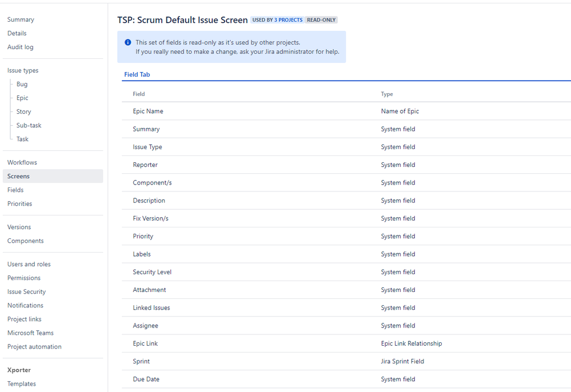Click the Linked Issues field row
Viewport: 571px width, 392px height.
[x=346, y=307]
